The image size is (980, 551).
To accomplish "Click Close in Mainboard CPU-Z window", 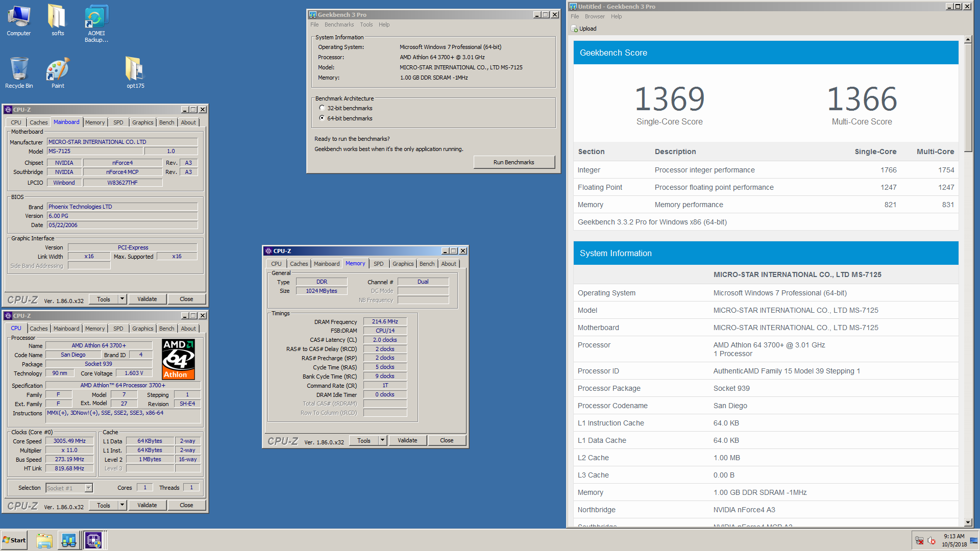I will pos(186,299).
